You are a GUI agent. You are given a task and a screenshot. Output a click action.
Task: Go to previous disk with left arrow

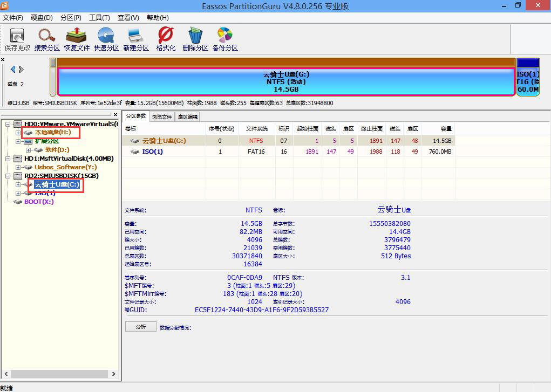13,69
